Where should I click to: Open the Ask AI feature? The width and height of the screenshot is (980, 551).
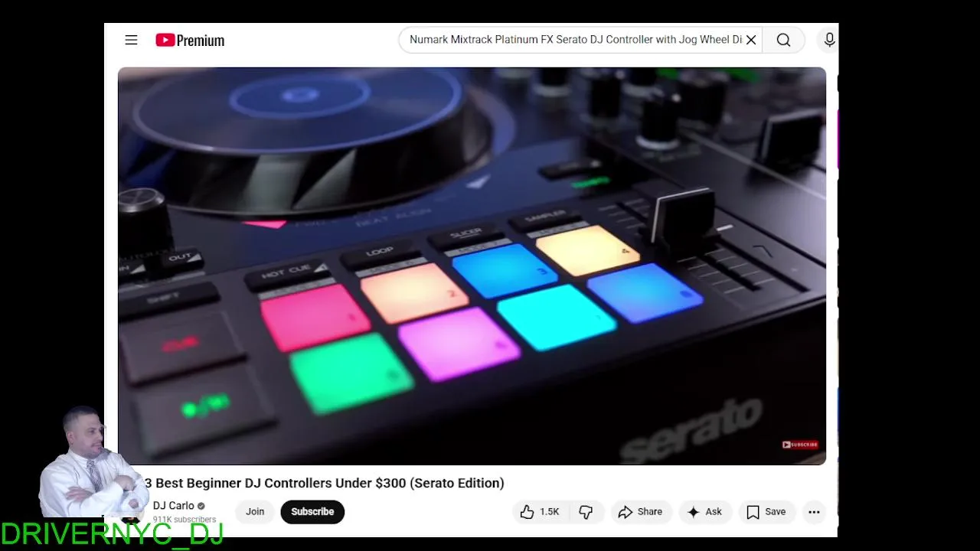(705, 512)
